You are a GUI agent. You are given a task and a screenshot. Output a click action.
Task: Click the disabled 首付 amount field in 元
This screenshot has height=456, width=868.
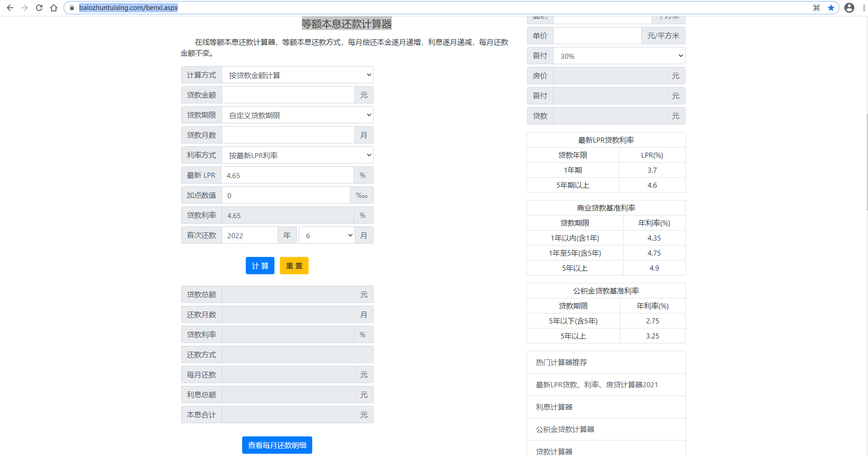(x=610, y=96)
